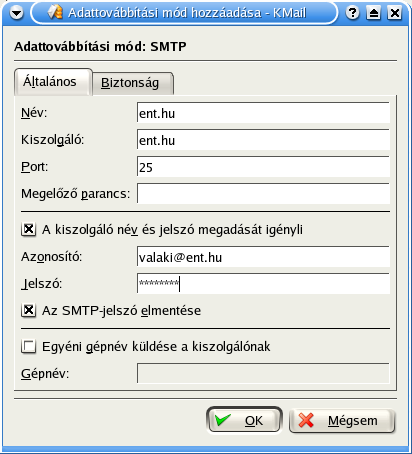Click the Megelőző parancs input field
Image resolution: width=412 pixels, height=454 pixels.
pos(263,193)
